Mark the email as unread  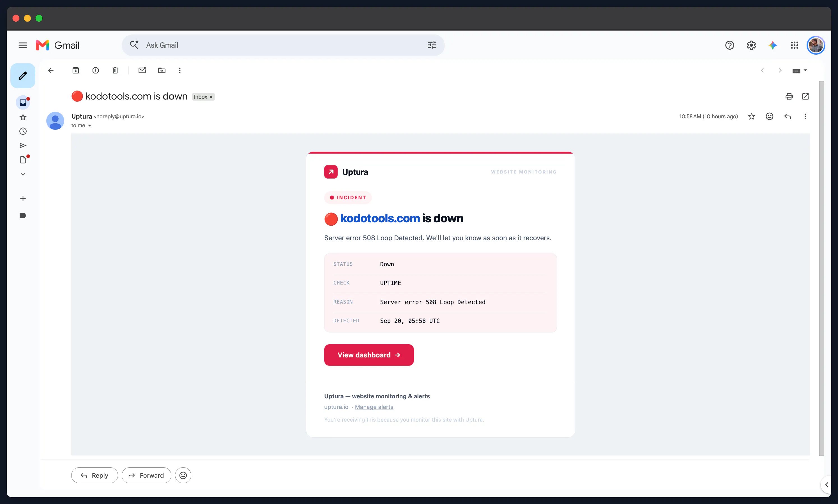pyautogui.click(x=142, y=70)
